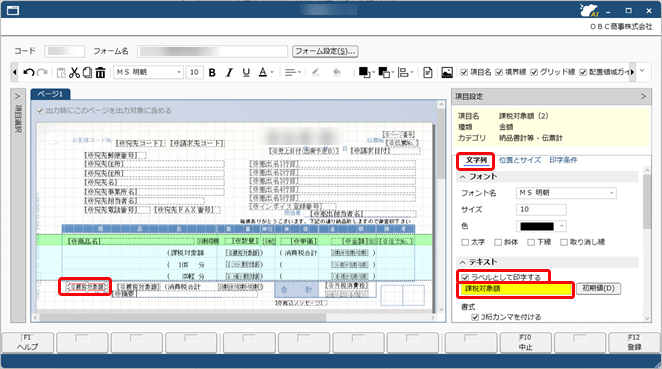The height and width of the screenshot is (369, 662).
Task: Open the application window icon menu
Action: pyautogui.click(x=13, y=10)
